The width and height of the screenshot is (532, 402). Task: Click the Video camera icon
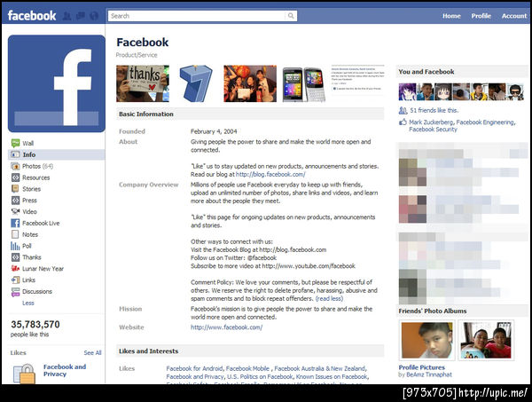[x=15, y=211]
